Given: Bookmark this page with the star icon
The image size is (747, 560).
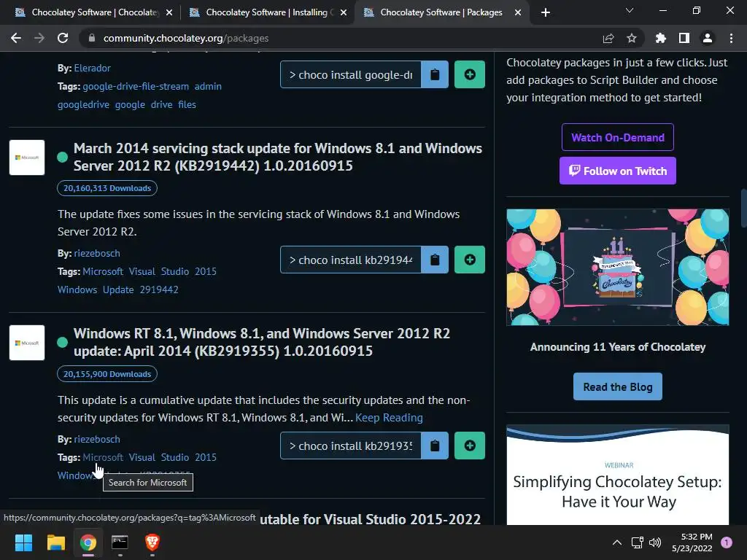Looking at the screenshot, I should pyautogui.click(x=631, y=38).
